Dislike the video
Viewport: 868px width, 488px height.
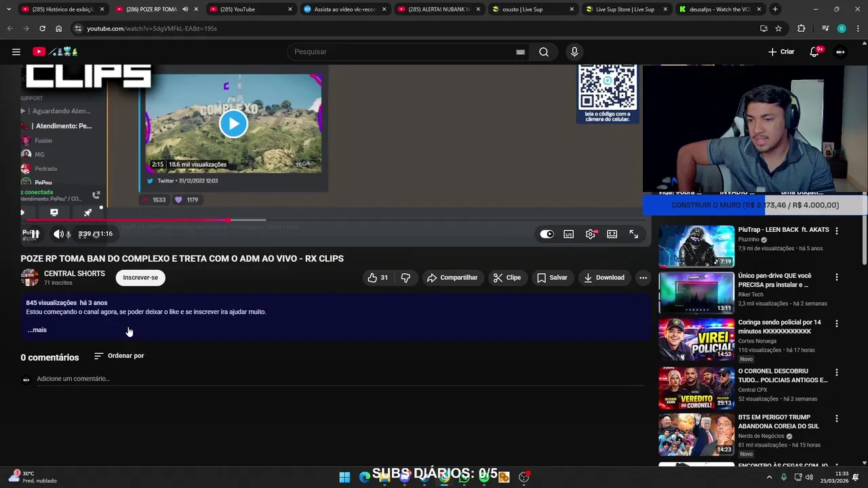[x=406, y=277]
